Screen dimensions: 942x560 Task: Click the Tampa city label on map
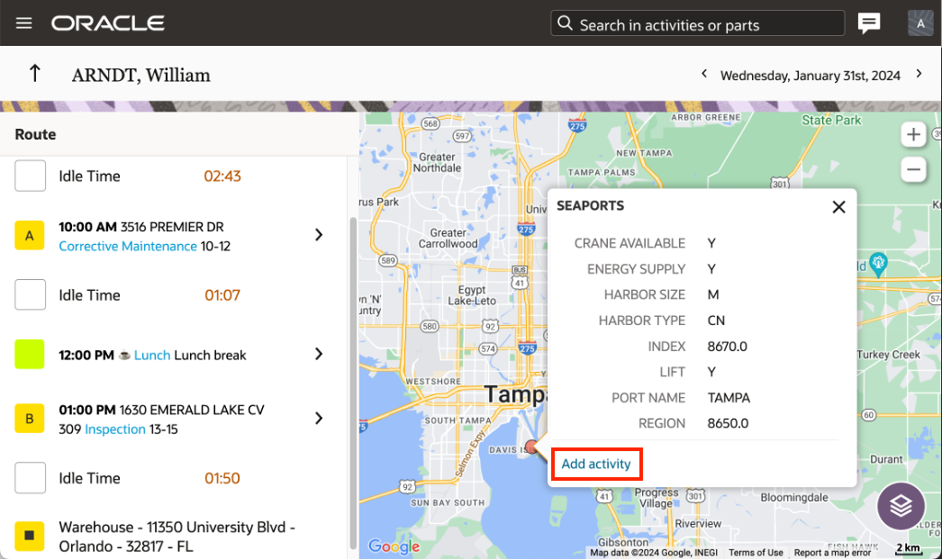515,394
